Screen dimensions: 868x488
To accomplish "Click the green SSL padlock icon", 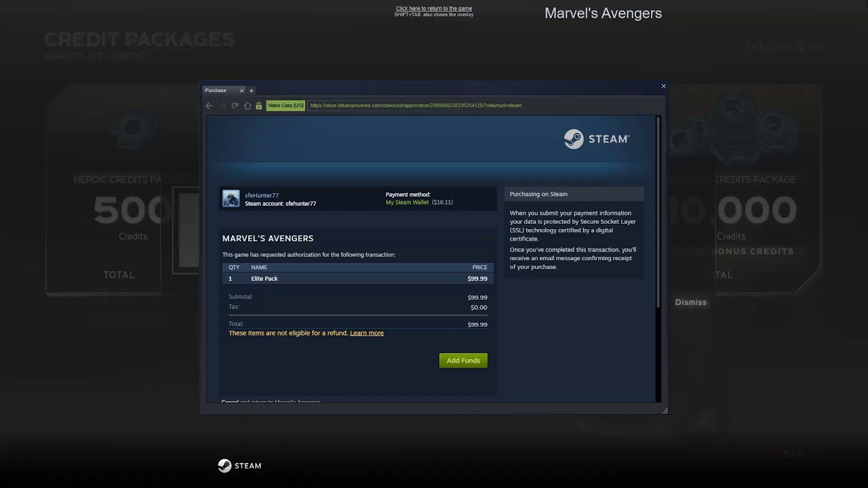I will [258, 106].
